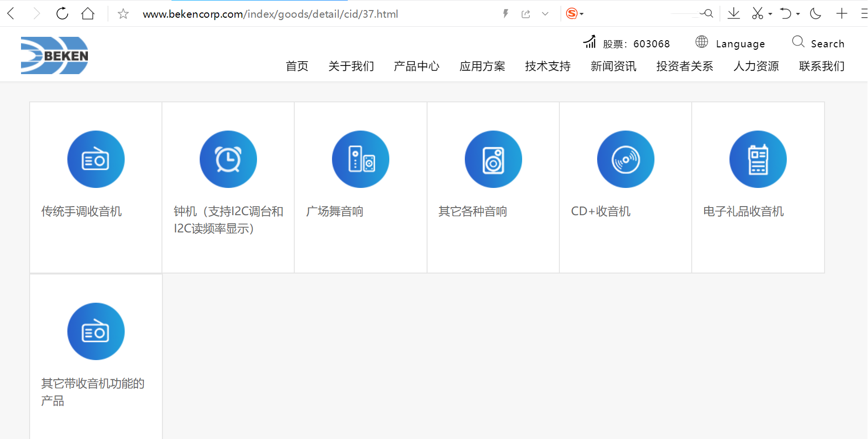Open the screenshot scissors dropdown arrow
The height and width of the screenshot is (439, 868).
click(770, 14)
